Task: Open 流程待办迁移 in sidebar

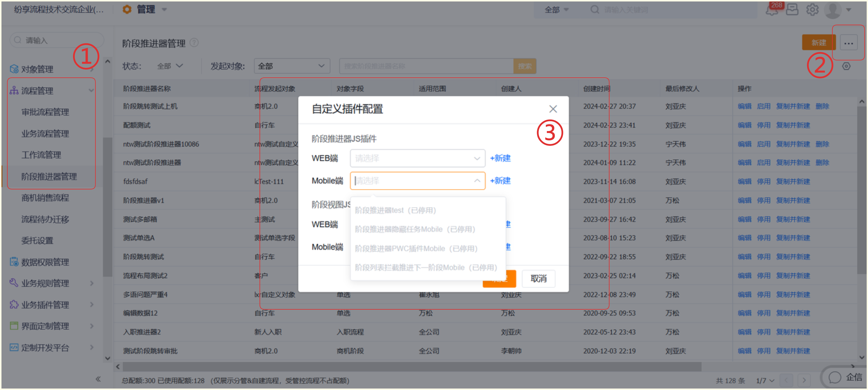Action: 45,219
